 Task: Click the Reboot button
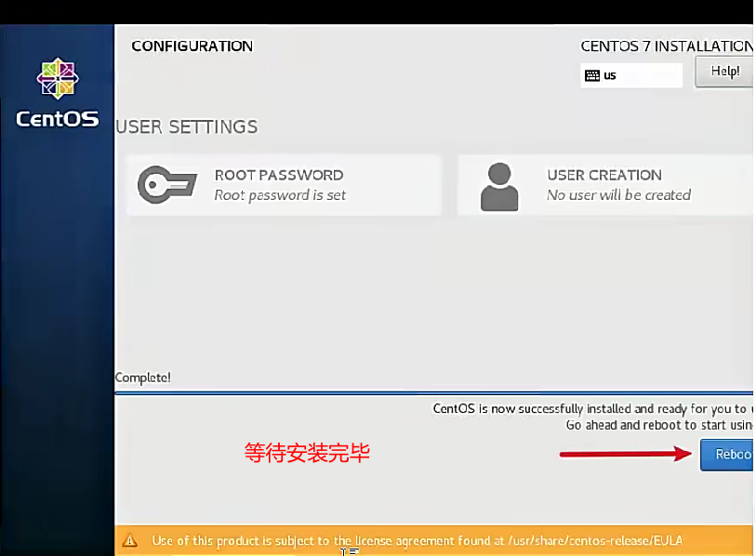point(727,455)
